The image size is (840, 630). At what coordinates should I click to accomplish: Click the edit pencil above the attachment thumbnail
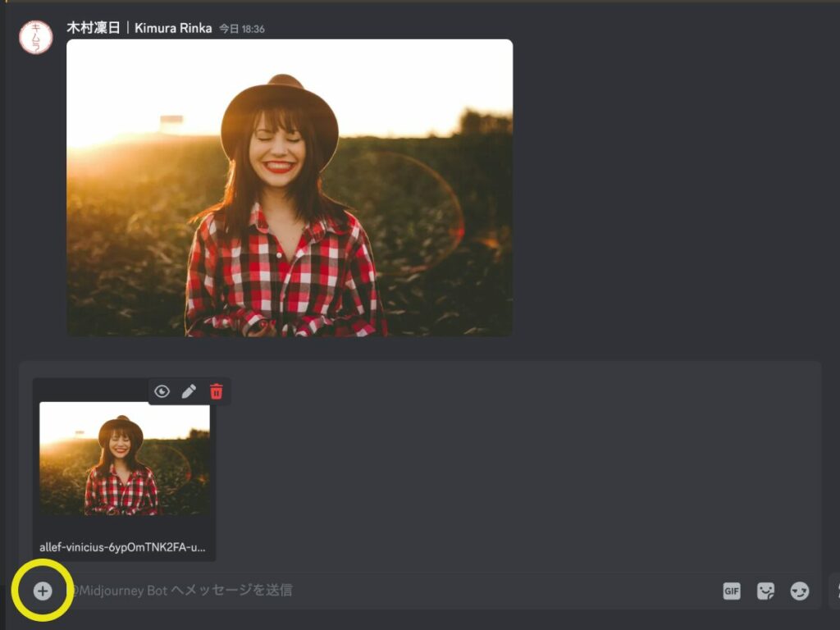(x=189, y=392)
